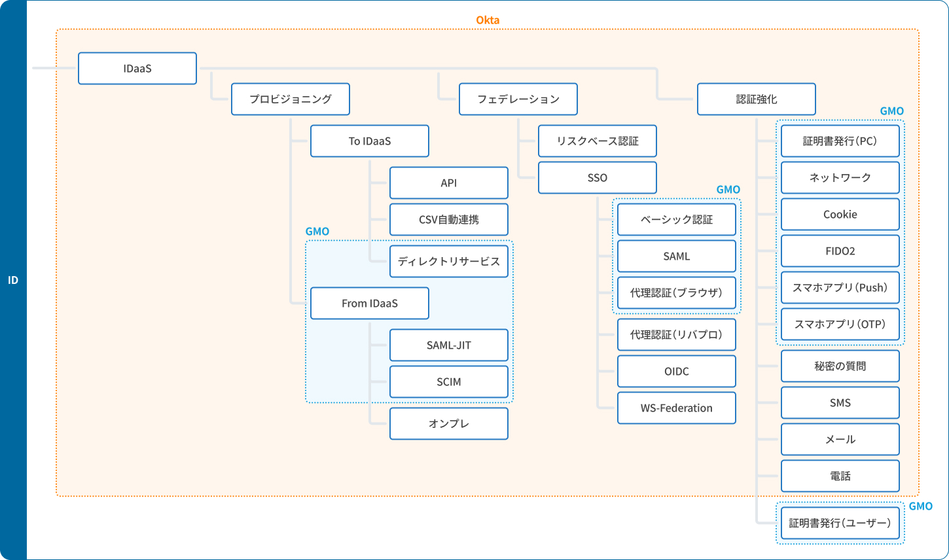Click the "オンプレ" box
This screenshot has height=560, width=949.
click(x=449, y=424)
